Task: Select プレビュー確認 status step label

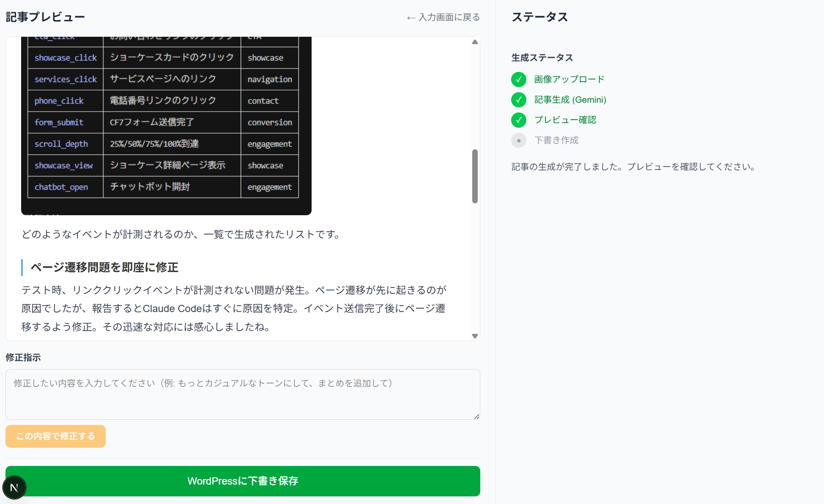Action: 565,120
